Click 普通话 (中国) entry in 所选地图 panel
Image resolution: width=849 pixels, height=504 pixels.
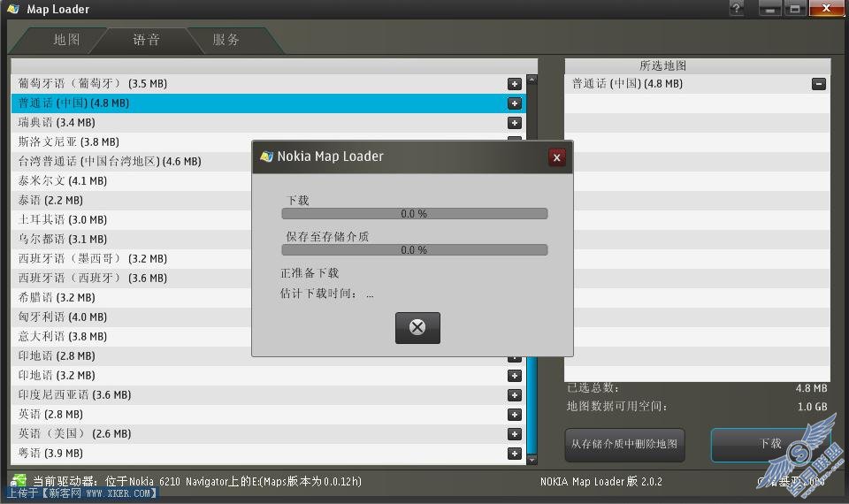click(698, 84)
